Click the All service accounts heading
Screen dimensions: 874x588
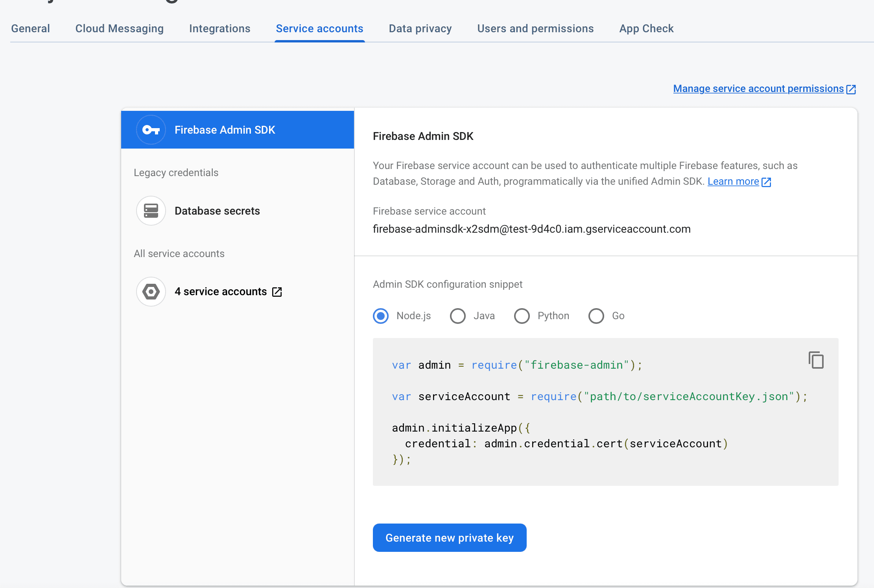click(x=179, y=254)
